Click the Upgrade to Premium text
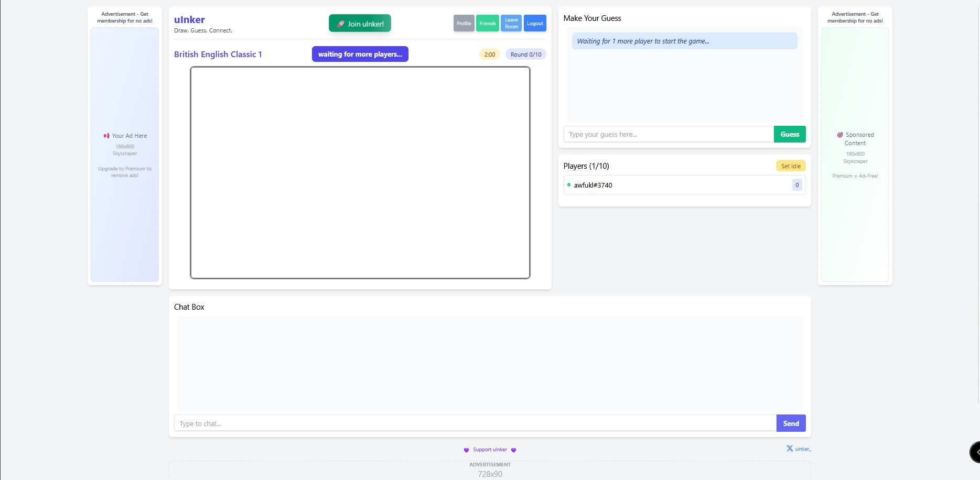 [x=125, y=172]
